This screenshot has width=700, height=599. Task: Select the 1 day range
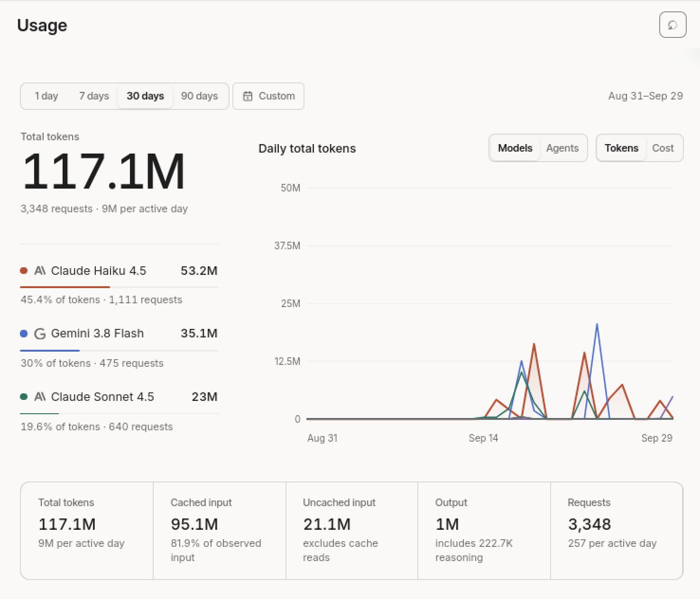tap(46, 96)
